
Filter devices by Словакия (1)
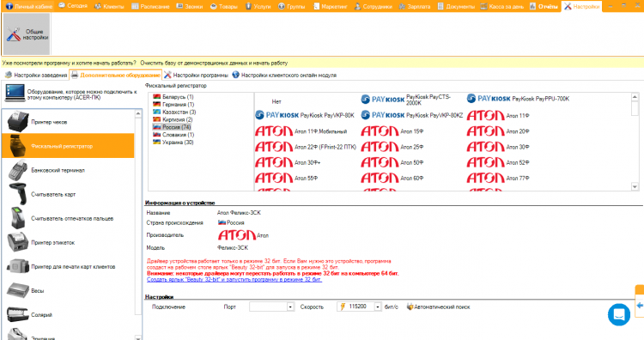pyautogui.click(x=173, y=134)
